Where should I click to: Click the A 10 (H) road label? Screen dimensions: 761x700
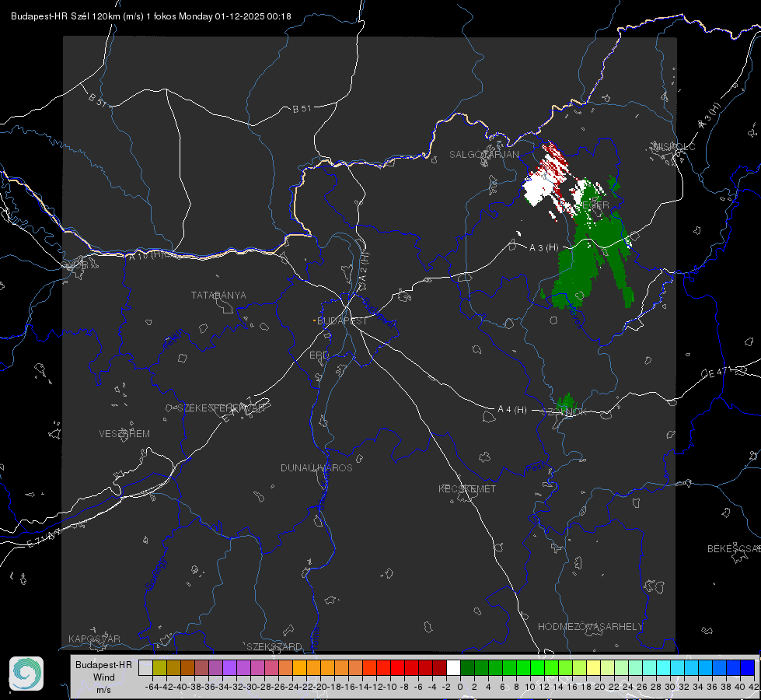(x=145, y=254)
